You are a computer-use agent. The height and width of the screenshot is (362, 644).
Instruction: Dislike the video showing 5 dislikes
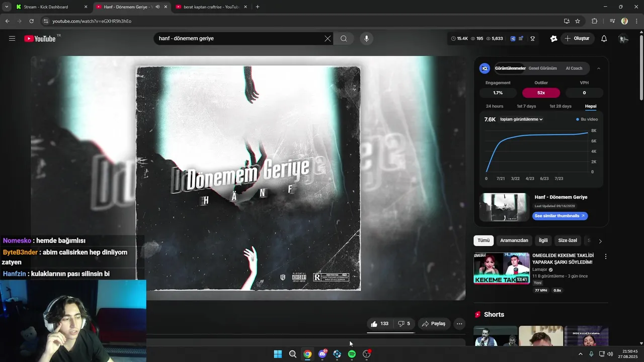point(404,324)
